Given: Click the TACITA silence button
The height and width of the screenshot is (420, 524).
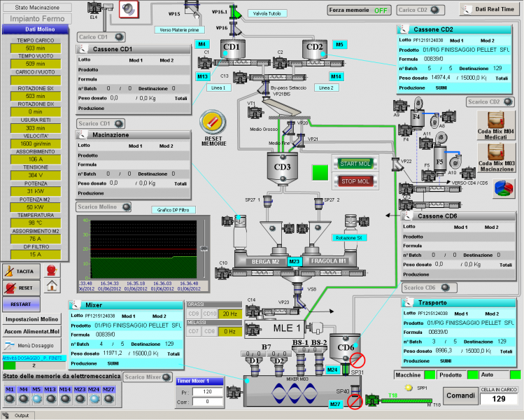Looking at the screenshot, I should pos(22,271).
